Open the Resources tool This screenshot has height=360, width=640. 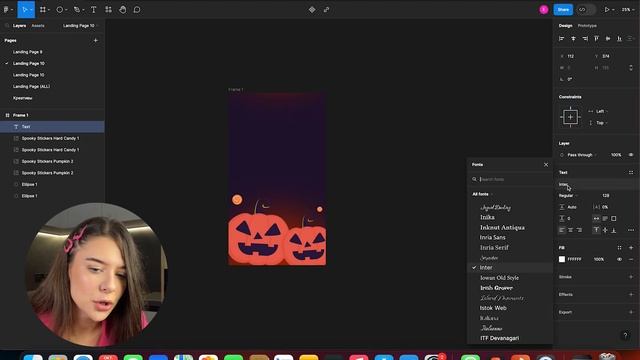click(x=108, y=9)
